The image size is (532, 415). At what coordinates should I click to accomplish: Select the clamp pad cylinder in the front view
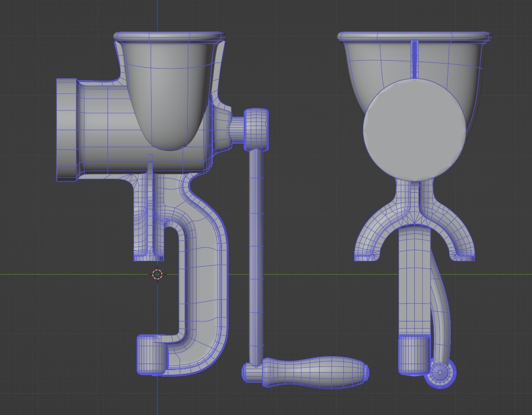pos(413,355)
